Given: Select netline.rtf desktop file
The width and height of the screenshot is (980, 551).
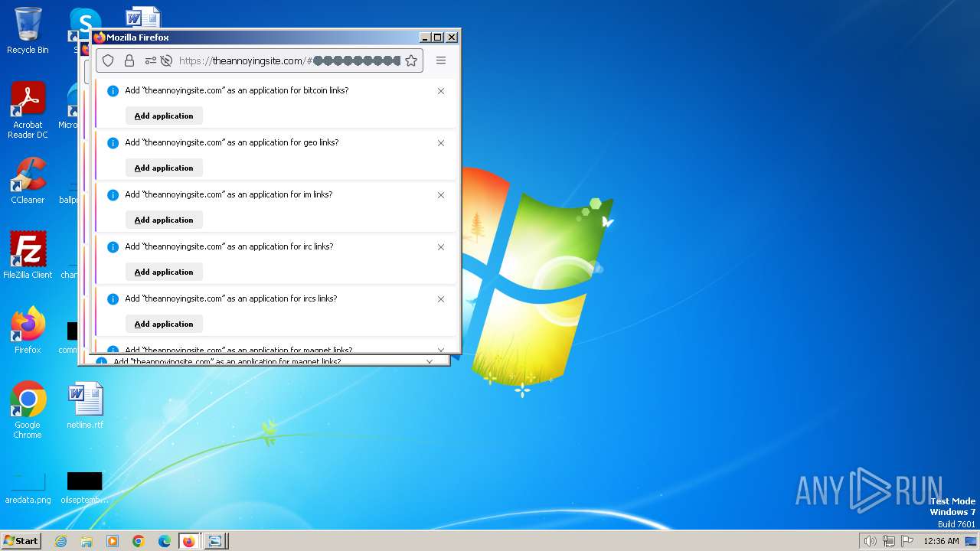Looking at the screenshot, I should coord(85,405).
